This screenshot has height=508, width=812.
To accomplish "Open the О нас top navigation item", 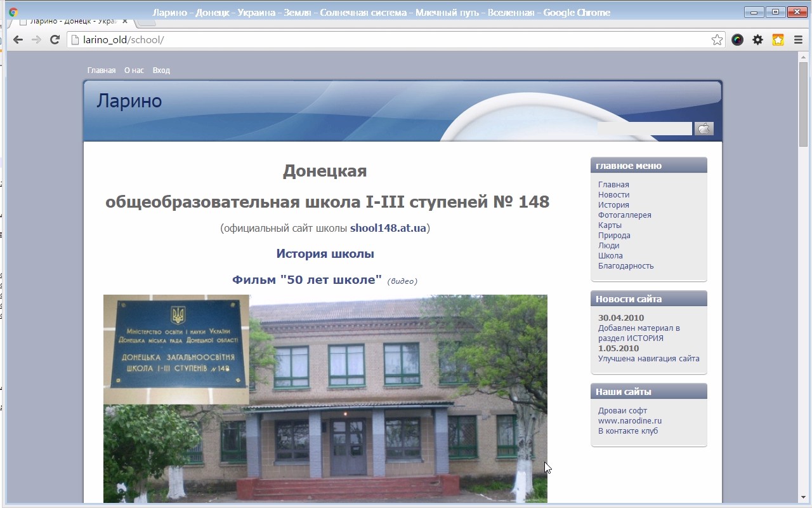I will [x=134, y=70].
